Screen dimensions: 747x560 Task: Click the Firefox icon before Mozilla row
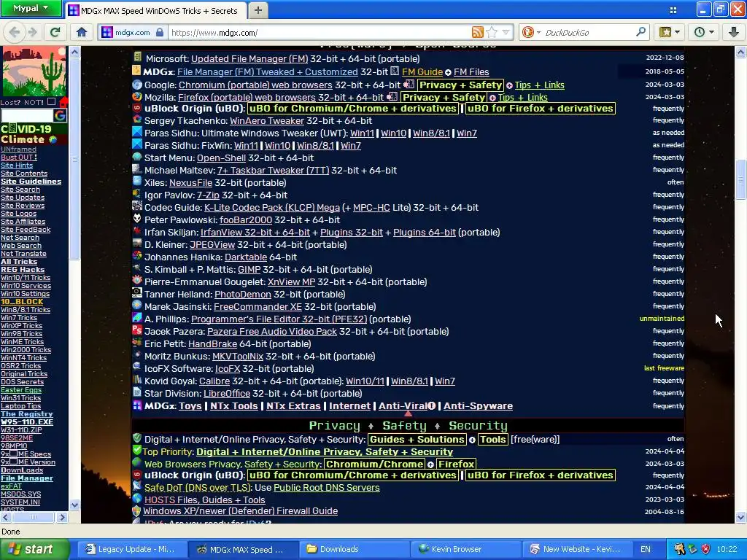137,97
